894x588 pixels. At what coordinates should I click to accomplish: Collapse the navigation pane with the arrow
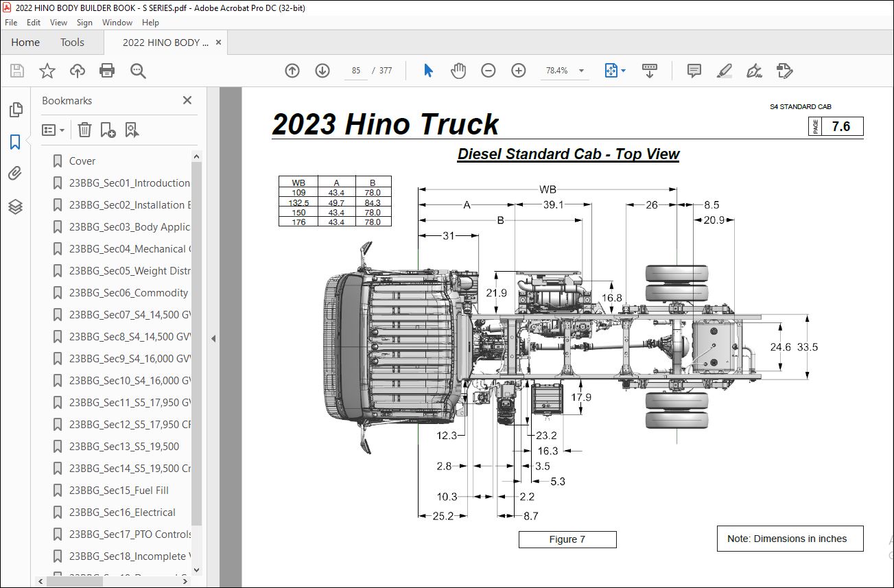pyautogui.click(x=213, y=338)
